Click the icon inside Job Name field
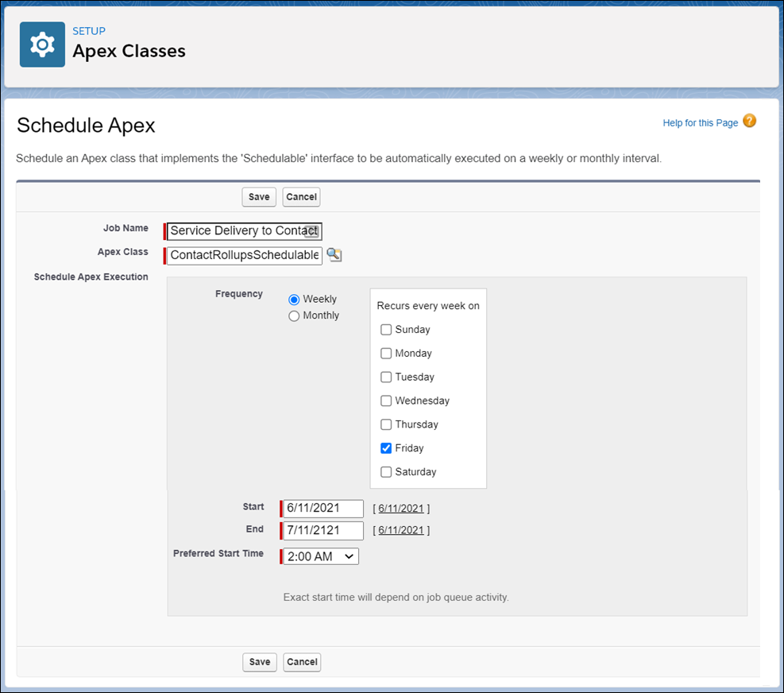 (311, 231)
